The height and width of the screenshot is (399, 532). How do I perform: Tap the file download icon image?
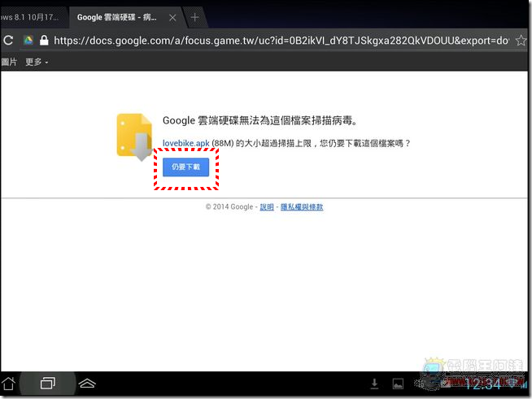(135, 137)
